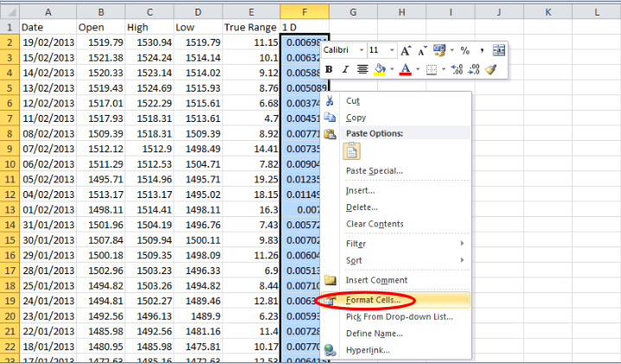Open the Filter submenu

(x=356, y=244)
